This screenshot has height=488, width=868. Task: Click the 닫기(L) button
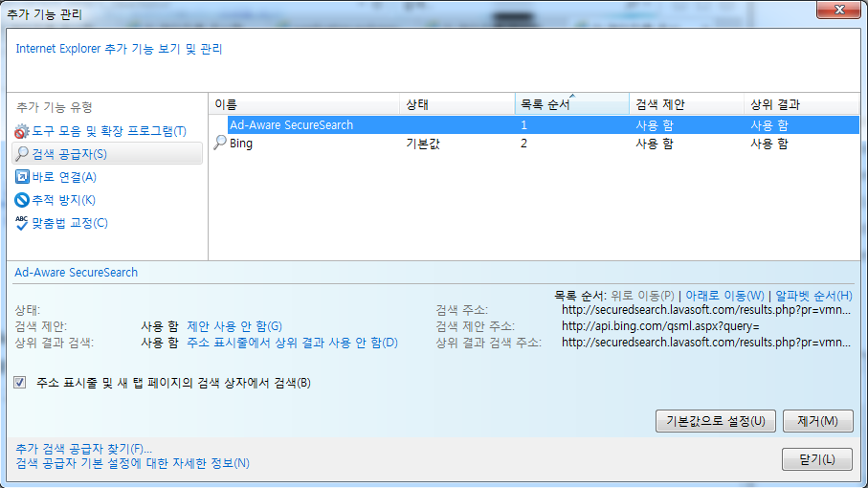[x=817, y=459]
